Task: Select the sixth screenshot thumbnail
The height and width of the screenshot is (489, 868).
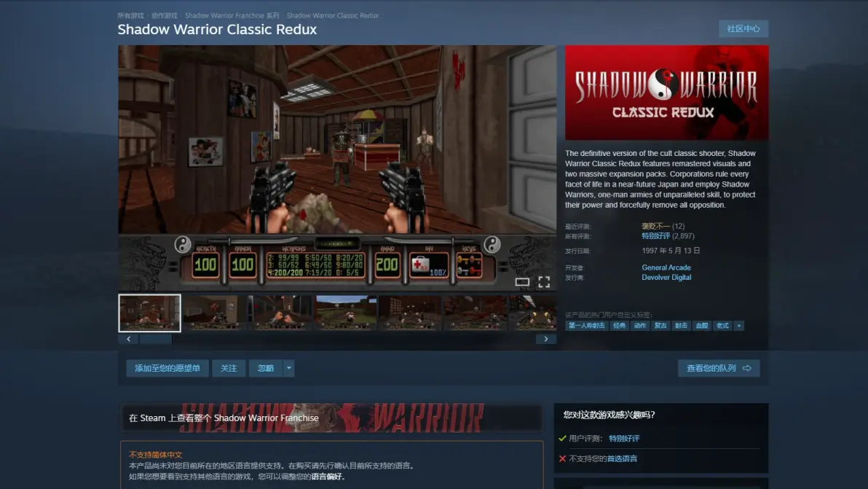Action: [476, 313]
